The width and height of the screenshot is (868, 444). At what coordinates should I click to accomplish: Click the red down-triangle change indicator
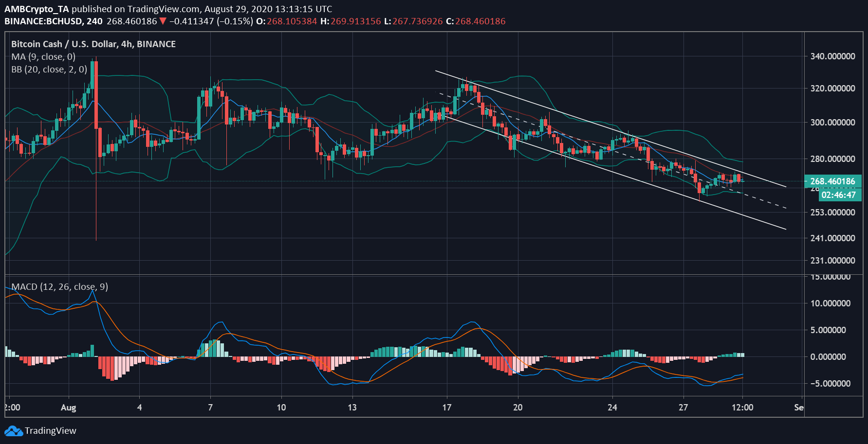click(163, 21)
